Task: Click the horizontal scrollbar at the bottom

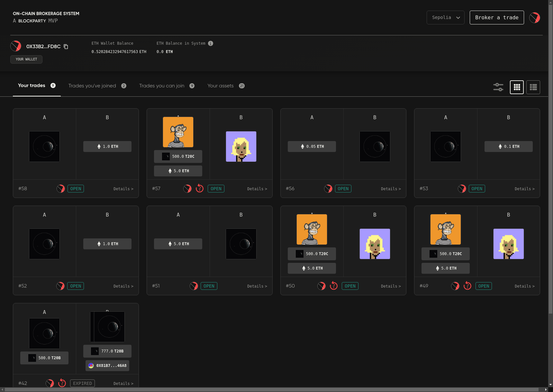Action: click(x=271, y=389)
